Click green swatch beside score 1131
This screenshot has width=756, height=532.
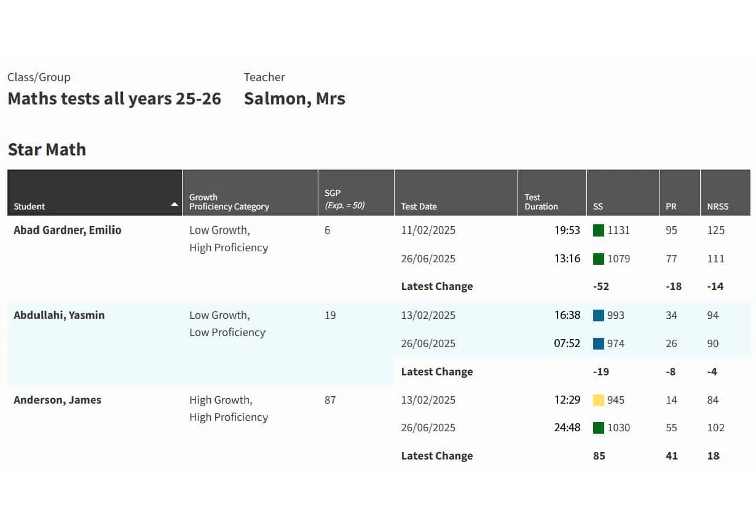[x=599, y=230]
